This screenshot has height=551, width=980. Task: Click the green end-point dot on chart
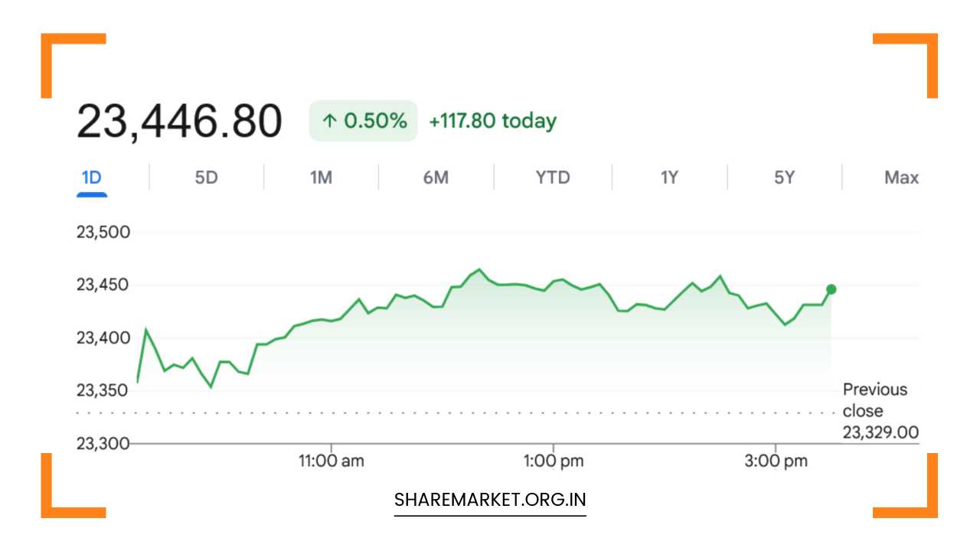(831, 289)
